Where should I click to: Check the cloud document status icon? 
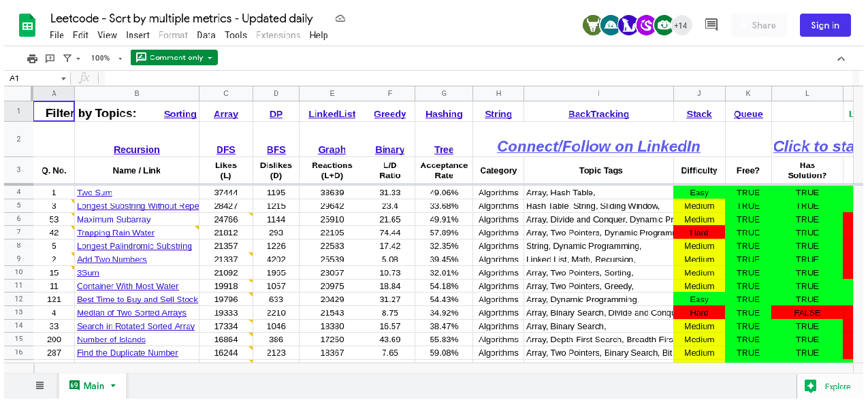[340, 18]
